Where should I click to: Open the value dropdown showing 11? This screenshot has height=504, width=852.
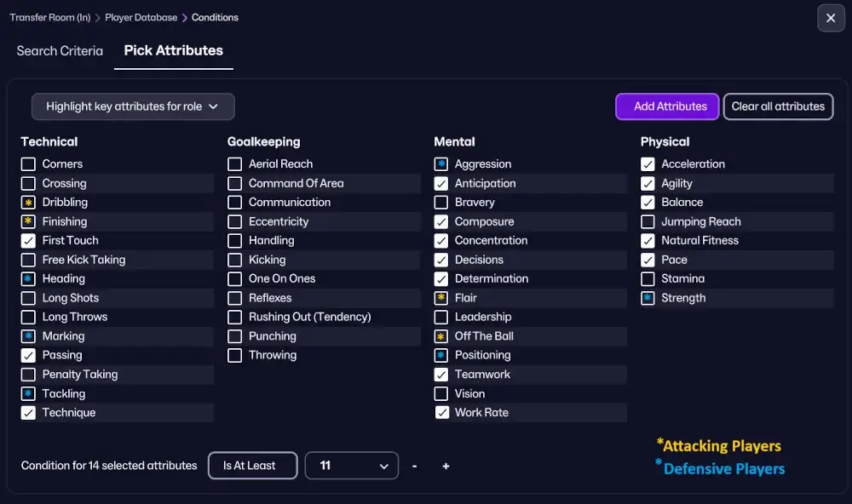click(x=352, y=466)
